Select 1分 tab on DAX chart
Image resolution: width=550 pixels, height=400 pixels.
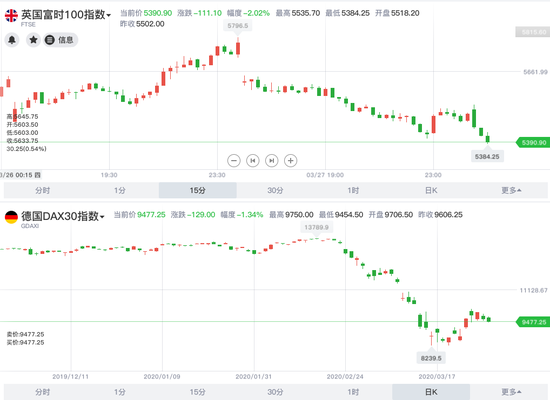(x=120, y=392)
